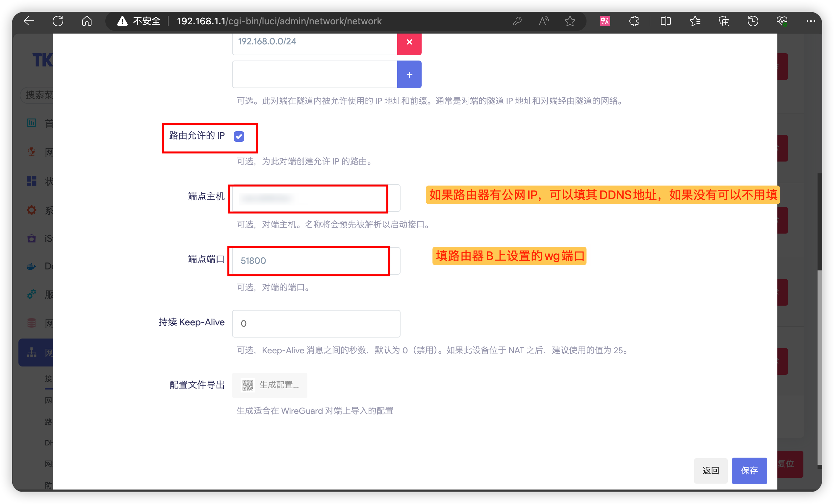Open the sidebar home dashboard icon
Viewport: 834px width, 504px height.
pos(32,123)
